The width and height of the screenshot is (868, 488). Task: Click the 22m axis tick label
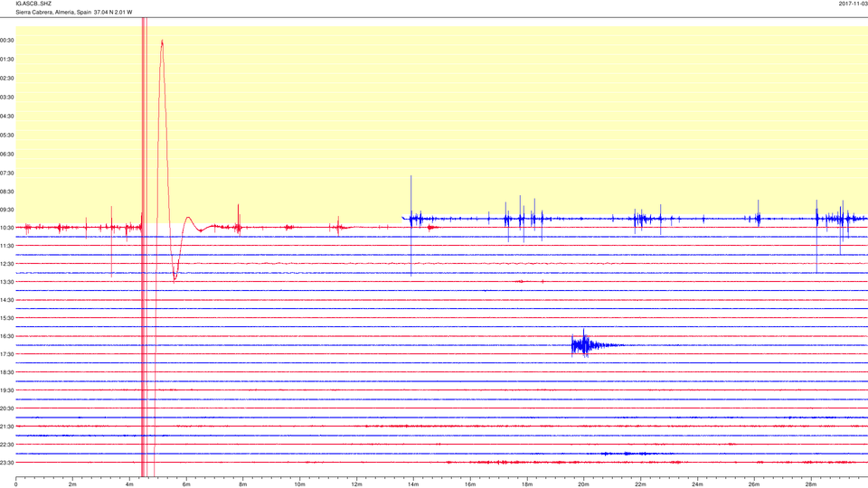tap(640, 484)
